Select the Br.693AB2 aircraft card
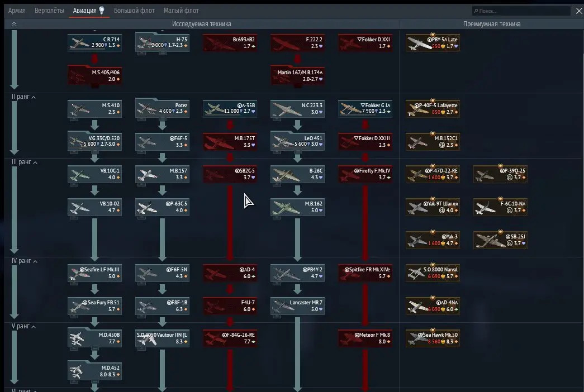Viewport: 584px width, 392px height. point(230,42)
